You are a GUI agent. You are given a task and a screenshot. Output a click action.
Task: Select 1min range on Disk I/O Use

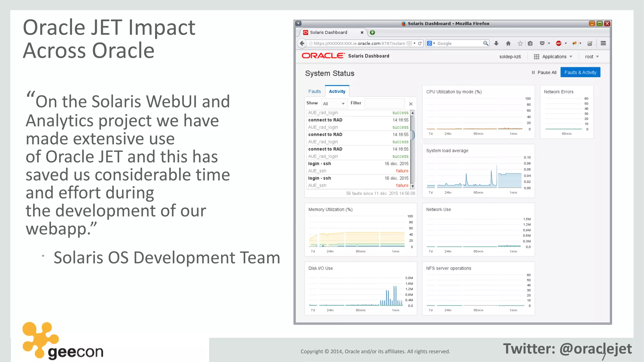(396, 310)
